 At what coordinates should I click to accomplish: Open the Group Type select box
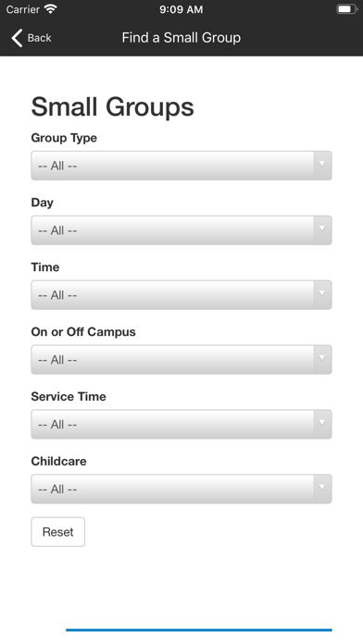tap(181, 166)
